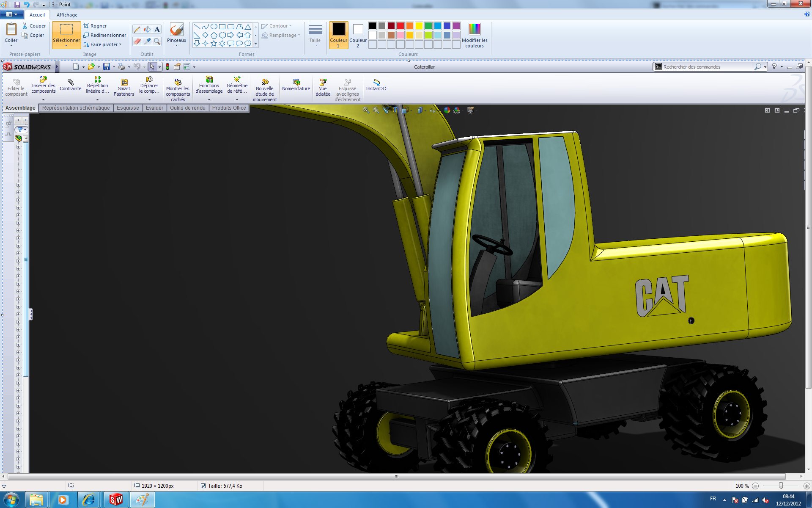
Task: Select Couleur 1 foreground color box
Action: (338, 35)
